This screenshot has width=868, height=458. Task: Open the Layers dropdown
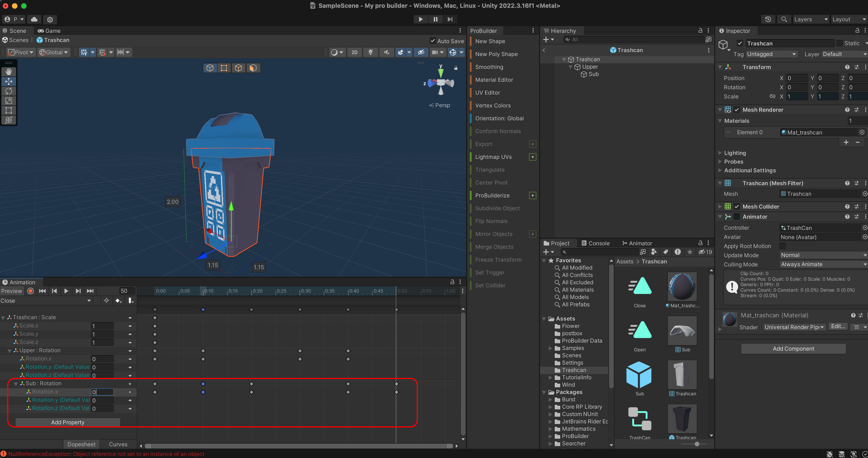point(810,19)
